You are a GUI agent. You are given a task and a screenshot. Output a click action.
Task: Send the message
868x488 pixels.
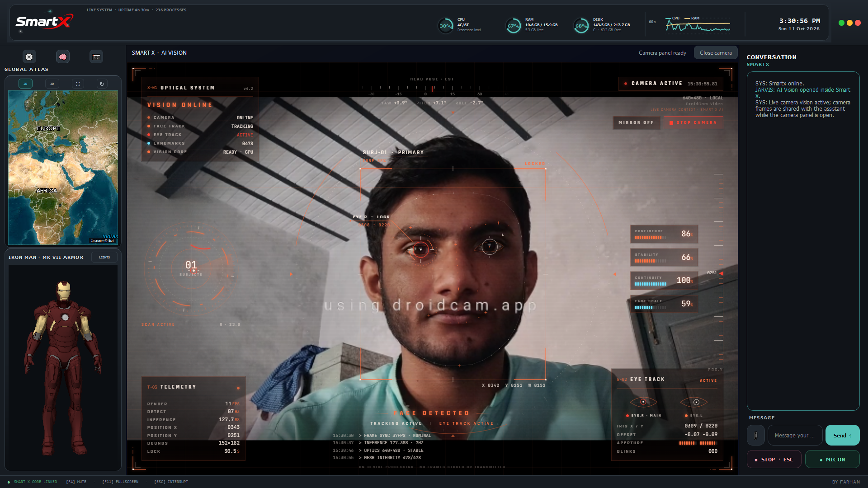[842, 436]
